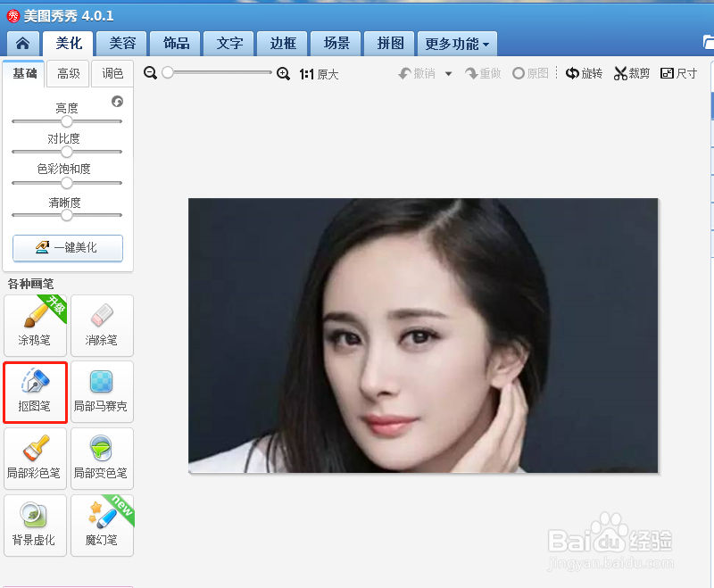Click 旋转 rotate tool

coord(584,73)
